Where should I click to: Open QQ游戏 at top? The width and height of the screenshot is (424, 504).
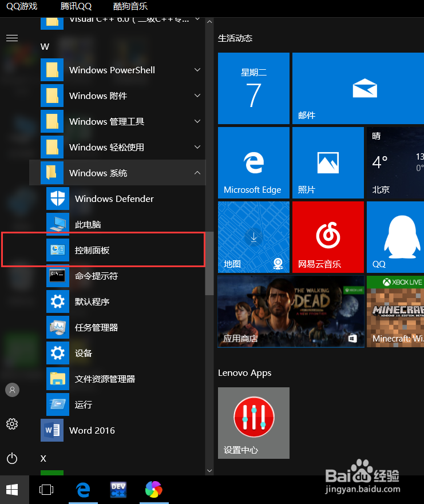click(22, 6)
